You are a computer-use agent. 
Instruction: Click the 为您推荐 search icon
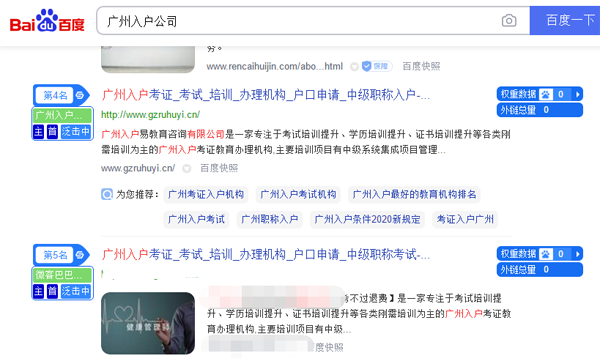pyautogui.click(x=107, y=194)
